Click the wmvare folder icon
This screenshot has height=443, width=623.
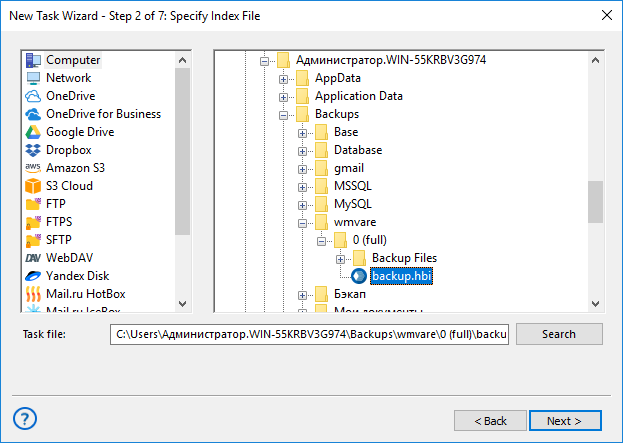point(321,222)
